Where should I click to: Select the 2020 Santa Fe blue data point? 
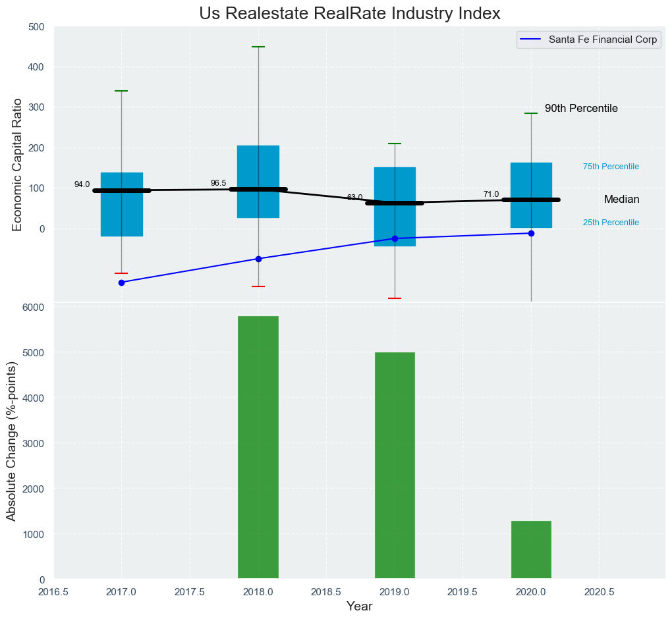[x=531, y=233]
